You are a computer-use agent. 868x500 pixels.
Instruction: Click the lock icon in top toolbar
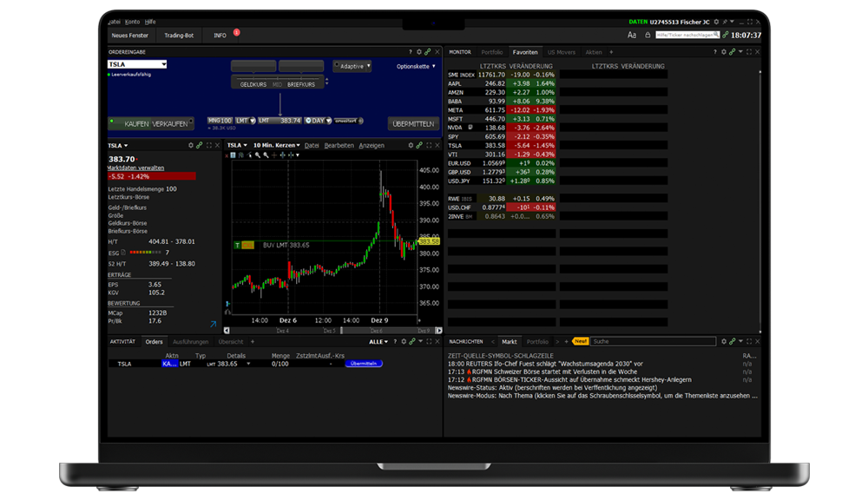(648, 36)
